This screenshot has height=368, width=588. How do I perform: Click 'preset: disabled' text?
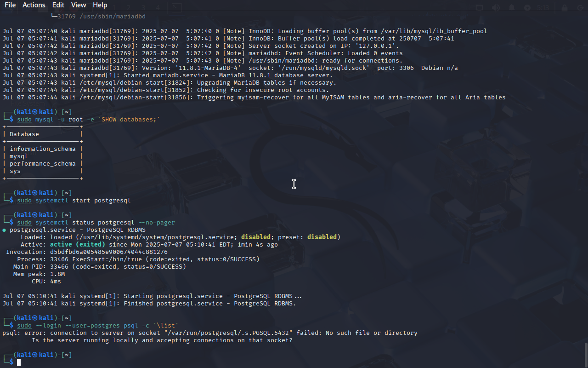(x=307, y=237)
